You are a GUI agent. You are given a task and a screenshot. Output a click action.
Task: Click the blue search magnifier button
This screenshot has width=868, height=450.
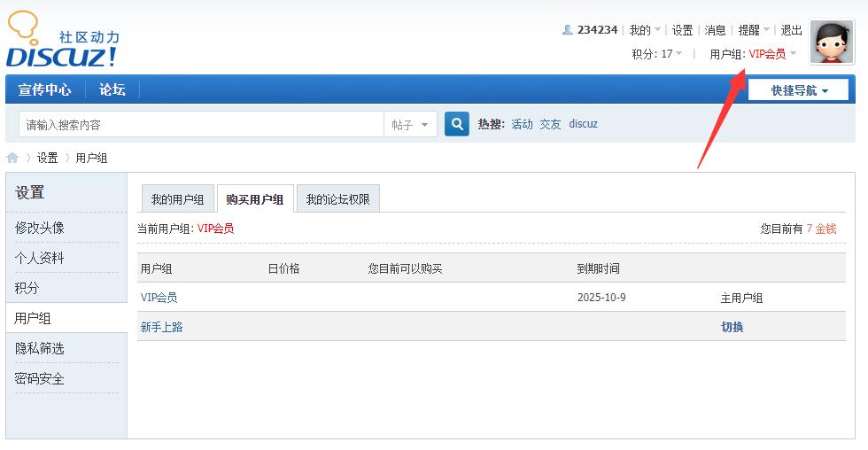click(x=456, y=124)
